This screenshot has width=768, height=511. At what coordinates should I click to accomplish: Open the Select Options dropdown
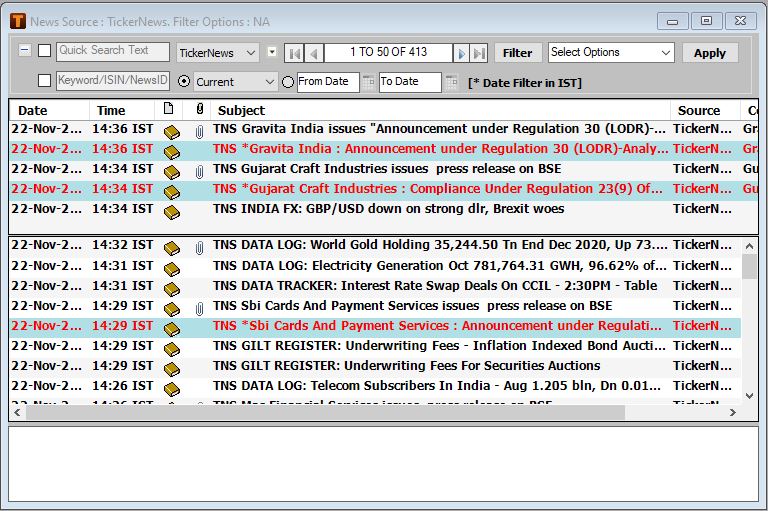pos(611,52)
